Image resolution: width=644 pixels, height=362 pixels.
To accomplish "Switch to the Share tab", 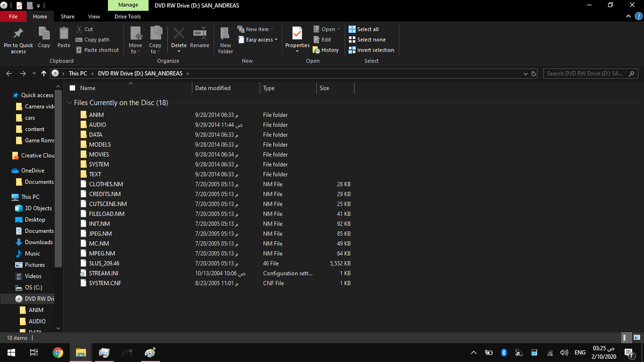I will (x=68, y=17).
